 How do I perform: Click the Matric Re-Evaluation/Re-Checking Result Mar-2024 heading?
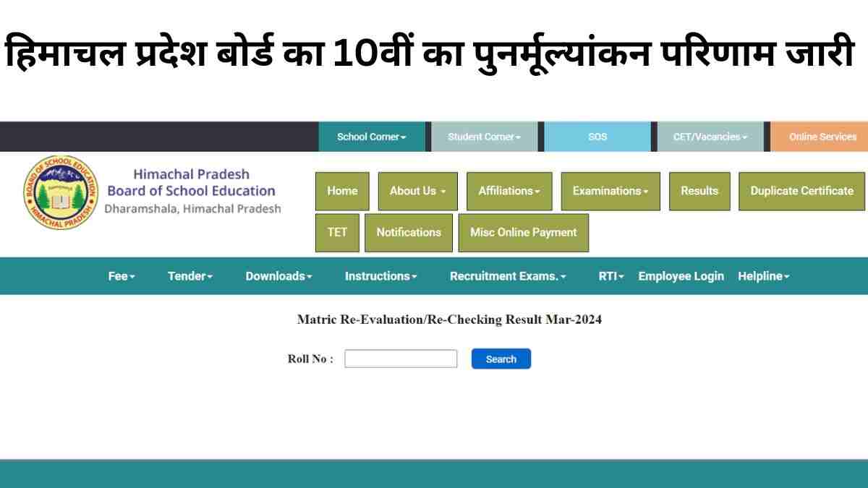pos(449,319)
